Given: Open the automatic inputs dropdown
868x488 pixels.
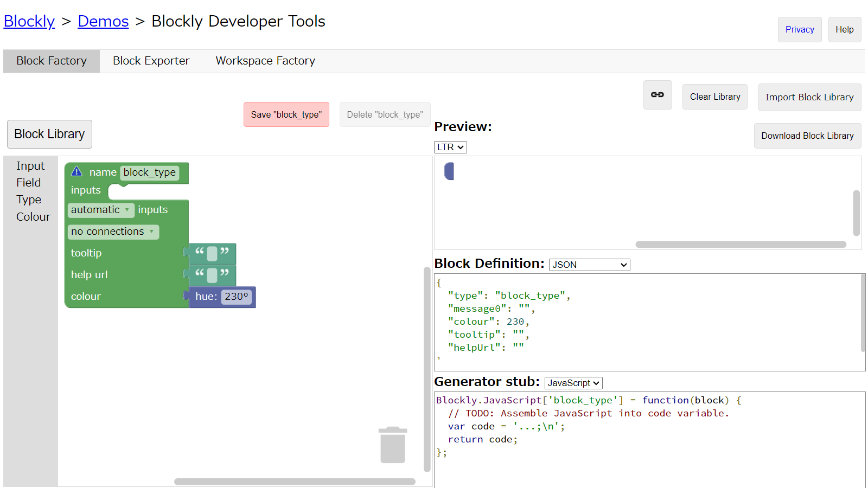Looking at the screenshot, I should pyautogui.click(x=101, y=210).
